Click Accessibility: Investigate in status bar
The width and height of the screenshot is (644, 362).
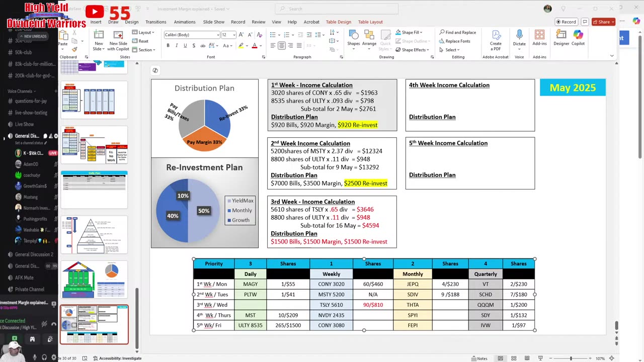(x=116, y=358)
